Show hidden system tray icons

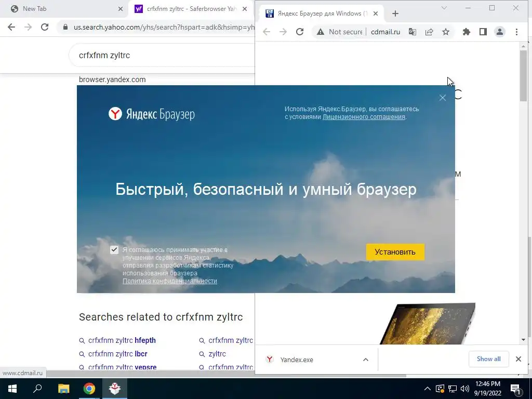(x=428, y=389)
